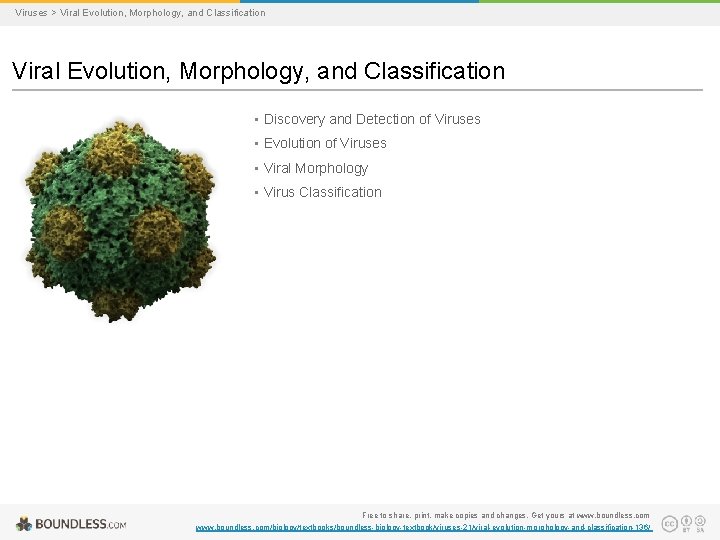Click the 'Free to share, print, make copies' footer text
Image resolution: width=720 pixels, height=540 pixels.
(506, 515)
